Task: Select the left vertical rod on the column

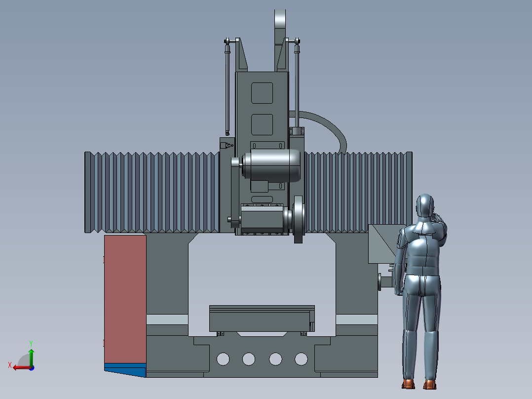Action: 228,88
